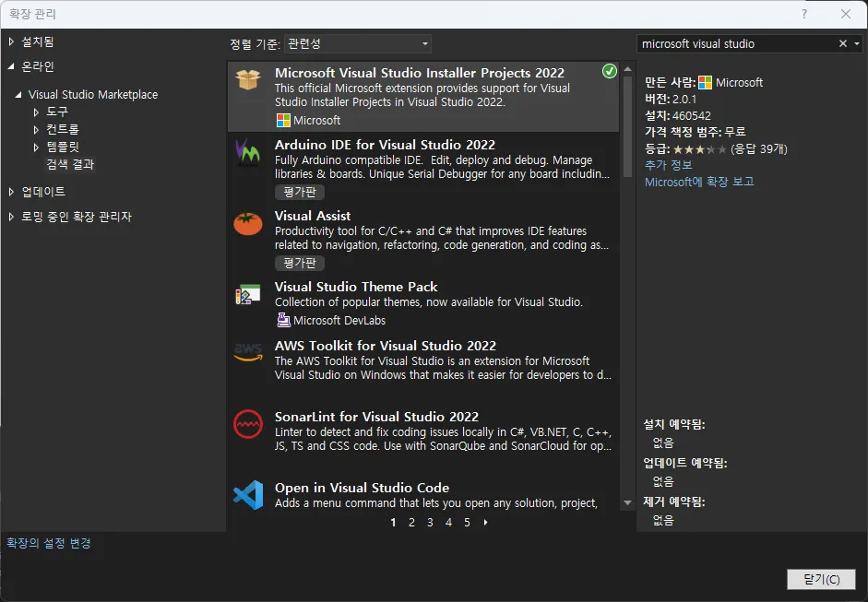Click the results list scroll down arrow
The width and height of the screenshot is (868, 602).
627,503
